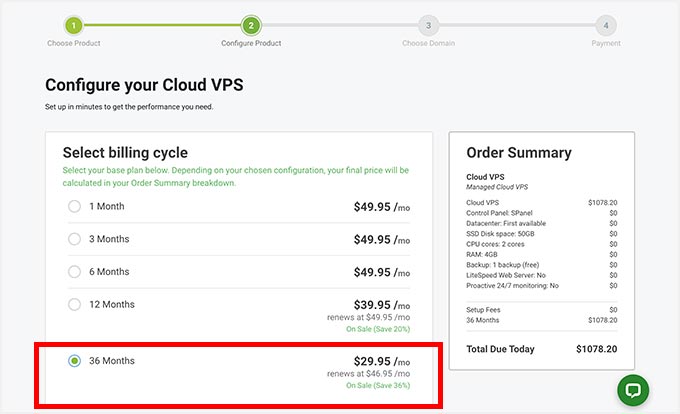Click the step 1 circle icon
The width and height of the screenshot is (680, 414).
[x=74, y=25]
